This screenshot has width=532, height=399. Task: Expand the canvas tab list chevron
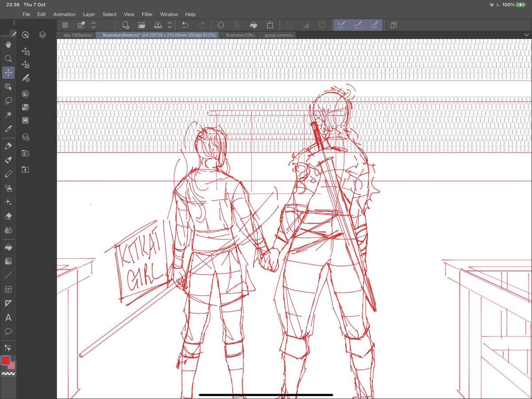click(526, 35)
